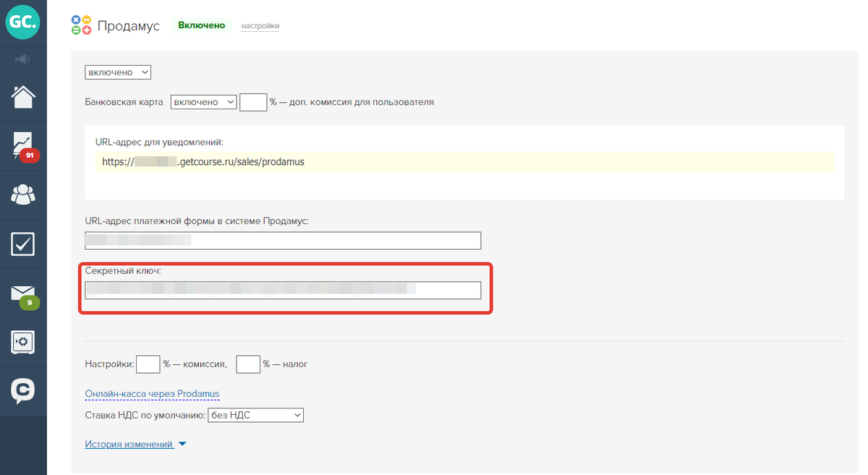This screenshot has height=475, width=868.
Task: Click the комиссия percent field
Action: pyautogui.click(x=148, y=363)
